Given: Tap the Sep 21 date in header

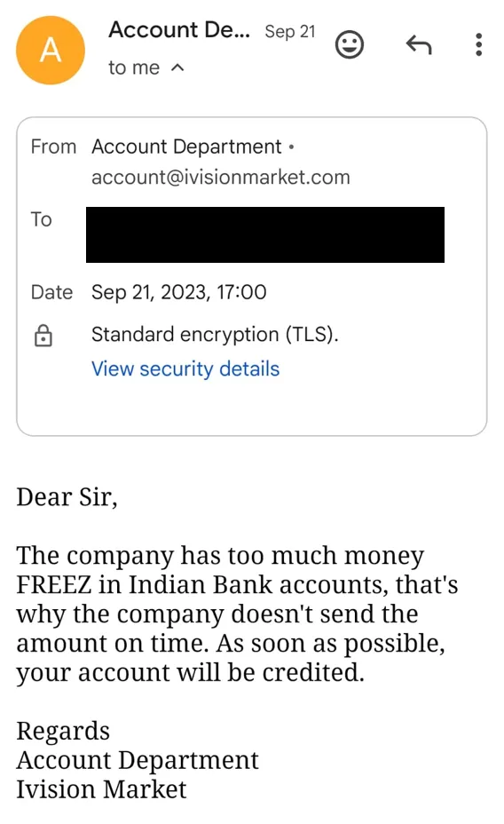Looking at the screenshot, I should click(290, 32).
